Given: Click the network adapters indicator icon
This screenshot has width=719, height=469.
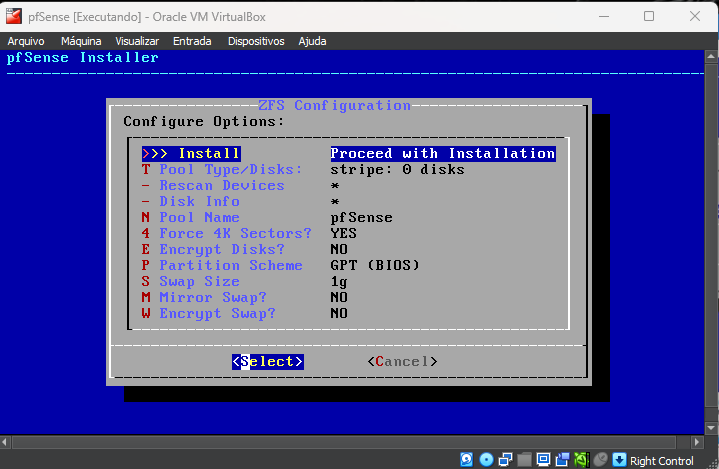Looking at the screenshot, I should 505,459.
